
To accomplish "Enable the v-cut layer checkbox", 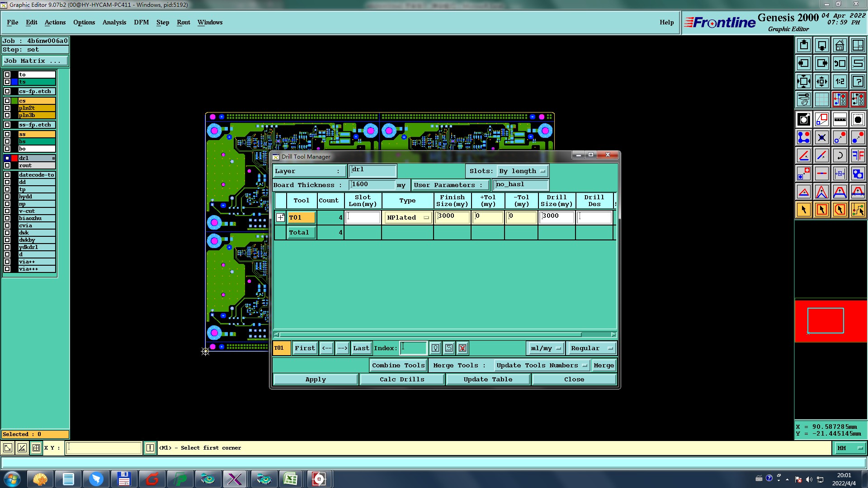I will [x=7, y=211].
